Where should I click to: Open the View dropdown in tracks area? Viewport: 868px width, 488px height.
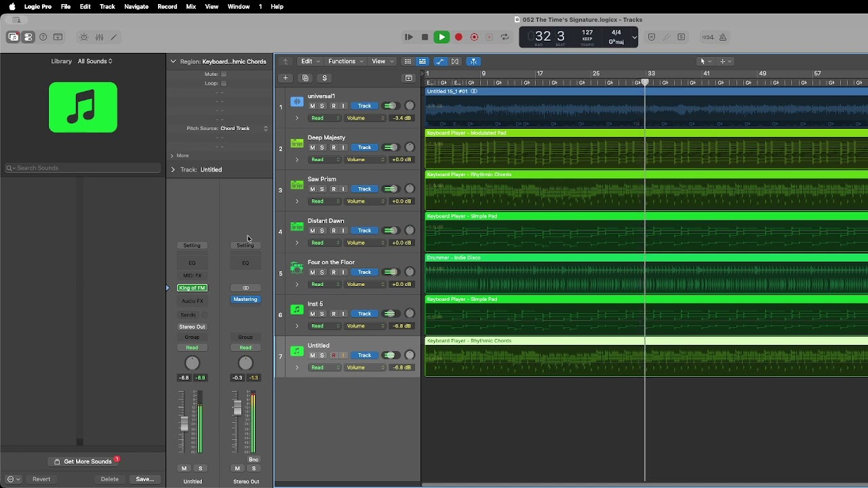click(382, 62)
